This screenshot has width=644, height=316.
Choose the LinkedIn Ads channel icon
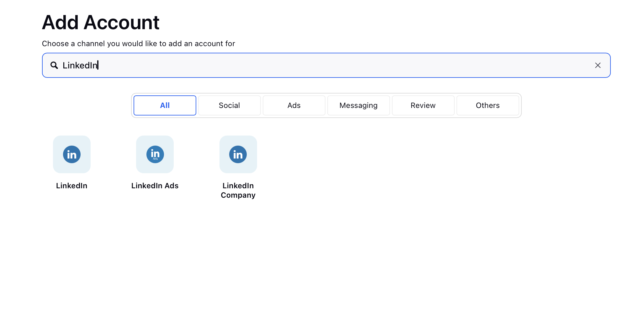pyautogui.click(x=155, y=154)
